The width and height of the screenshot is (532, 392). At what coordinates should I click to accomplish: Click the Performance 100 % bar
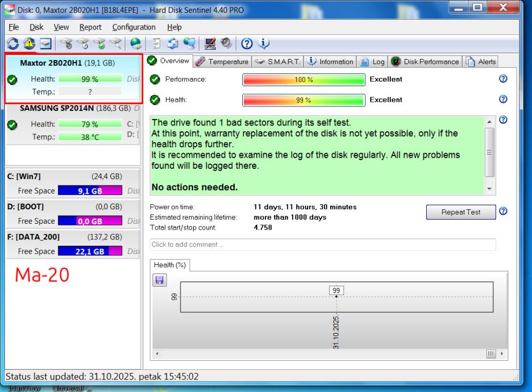click(304, 80)
